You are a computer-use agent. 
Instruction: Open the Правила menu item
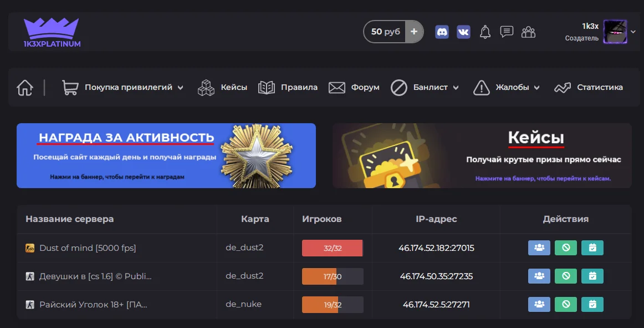288,88
